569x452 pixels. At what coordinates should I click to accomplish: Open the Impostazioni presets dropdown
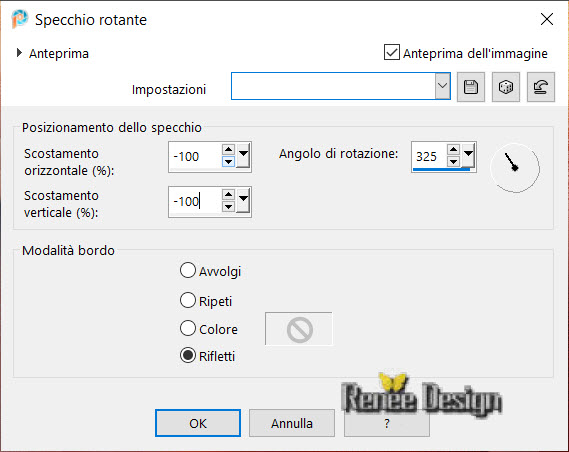(442, 86)
